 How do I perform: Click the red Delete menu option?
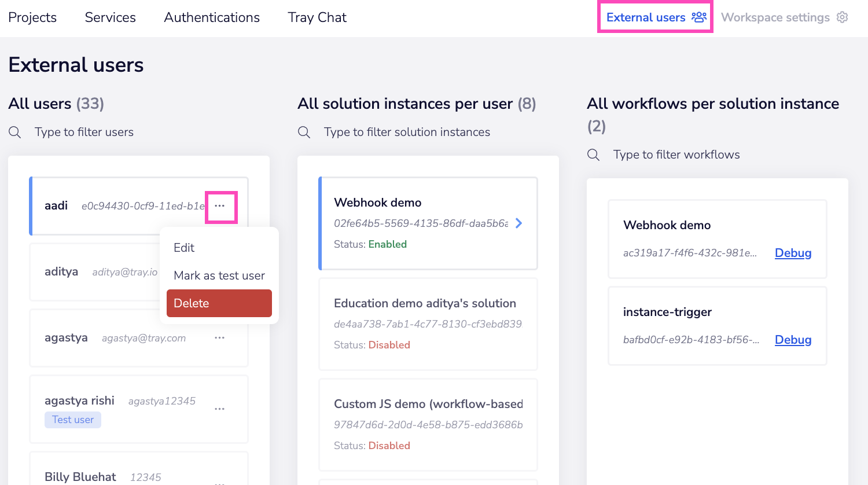(x=219, y=303)
